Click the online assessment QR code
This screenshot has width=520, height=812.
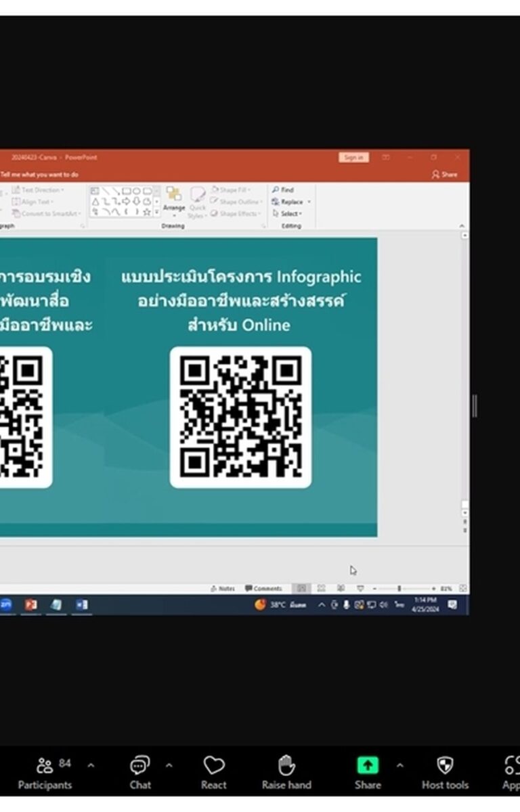[x=241, y=417]
